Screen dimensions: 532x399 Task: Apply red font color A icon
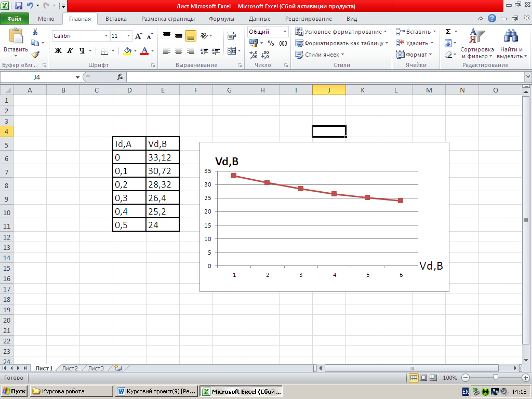[x=144, y=51]
